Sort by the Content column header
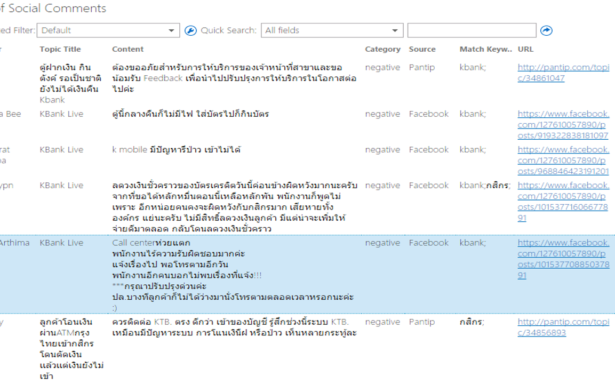Screen dimensions: 615x384 [128, 49]
